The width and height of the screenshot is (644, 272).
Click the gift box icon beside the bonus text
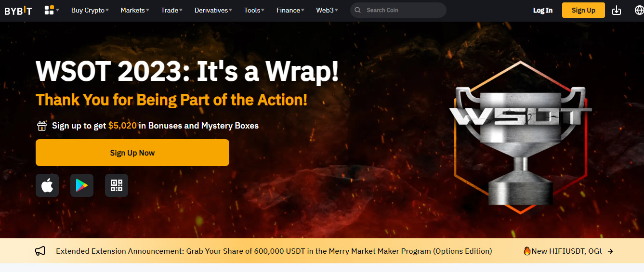click(42, 126)
